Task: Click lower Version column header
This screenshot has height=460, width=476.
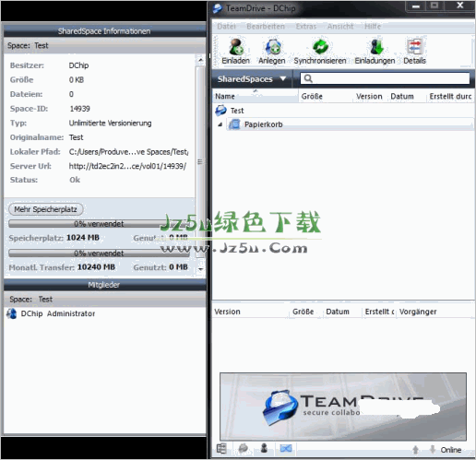Action: pyautogui.click(x=251, y=312)
